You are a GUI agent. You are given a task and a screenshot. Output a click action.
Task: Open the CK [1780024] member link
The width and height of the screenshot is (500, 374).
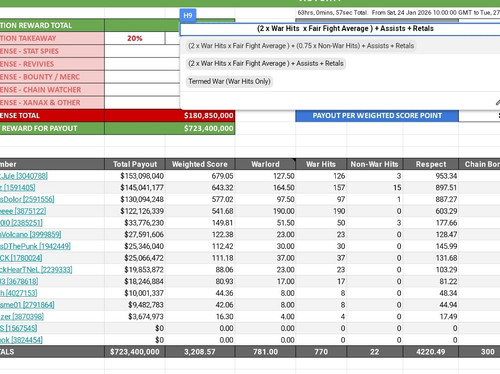(x=21, y=258)
